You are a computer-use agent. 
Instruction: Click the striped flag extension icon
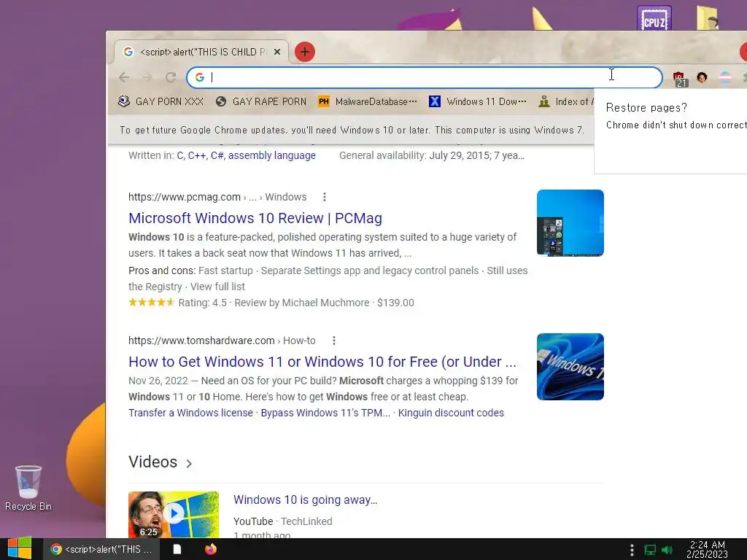[x=725, y=77]
